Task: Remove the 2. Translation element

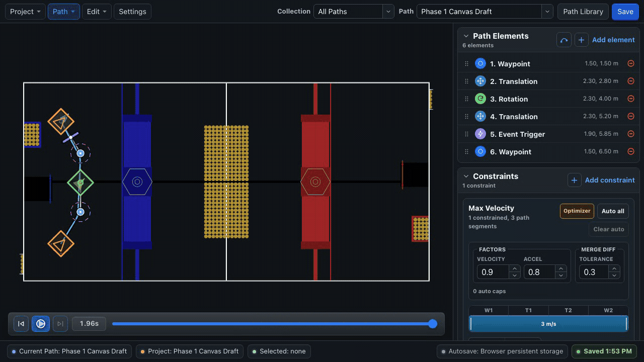Action: coord(630,81)
